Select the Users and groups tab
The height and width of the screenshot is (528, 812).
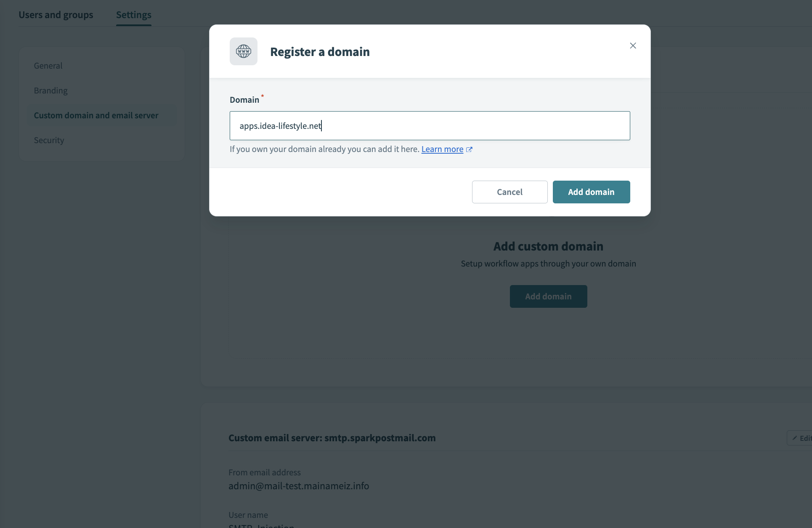point(55,15)
